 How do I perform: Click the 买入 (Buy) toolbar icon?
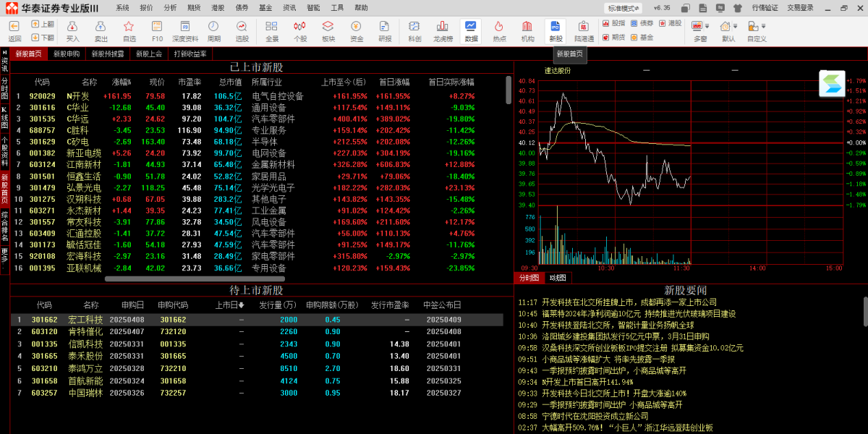coord(73,30)
